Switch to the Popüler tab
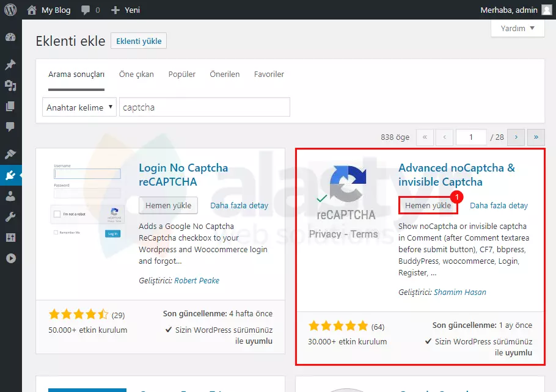Screen dimensions: 556x392 click(181, 74)
